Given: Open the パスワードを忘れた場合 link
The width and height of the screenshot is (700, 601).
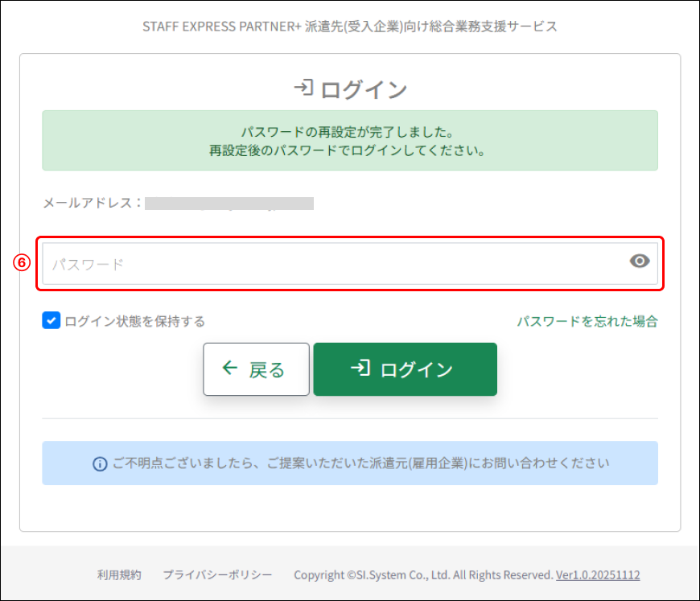Looking at the screenshot, I should 587,321.
